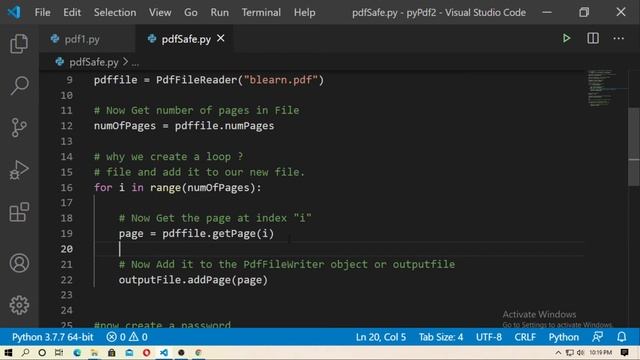Click page = pdffile.getPage(i) line
This screenshot has width=640, height=360.
coord(196,233)
